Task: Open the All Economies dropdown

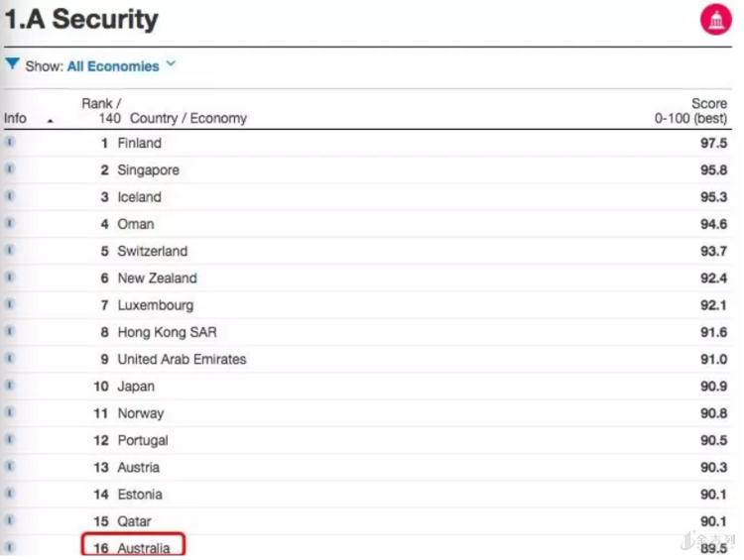Action: tap(112, 66)
